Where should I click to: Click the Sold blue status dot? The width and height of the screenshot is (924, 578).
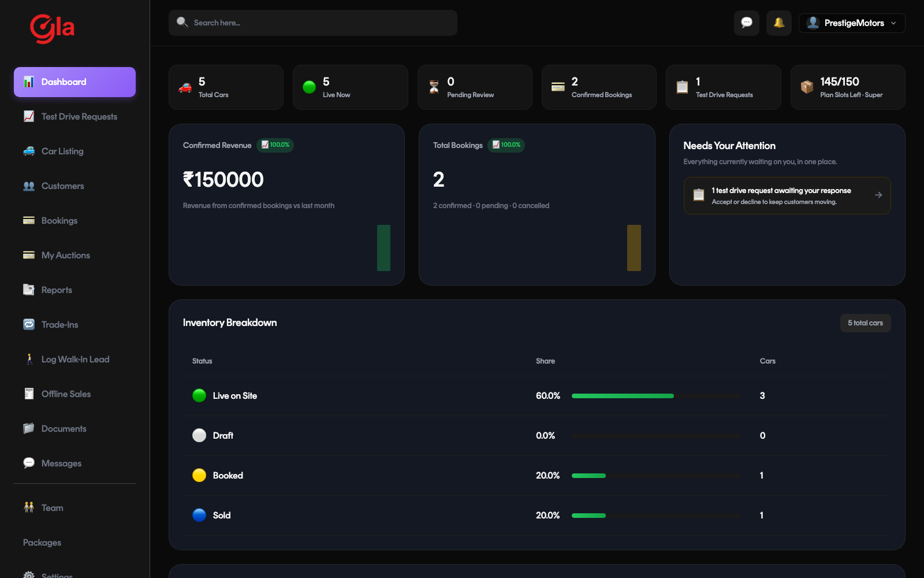[199, 516]
